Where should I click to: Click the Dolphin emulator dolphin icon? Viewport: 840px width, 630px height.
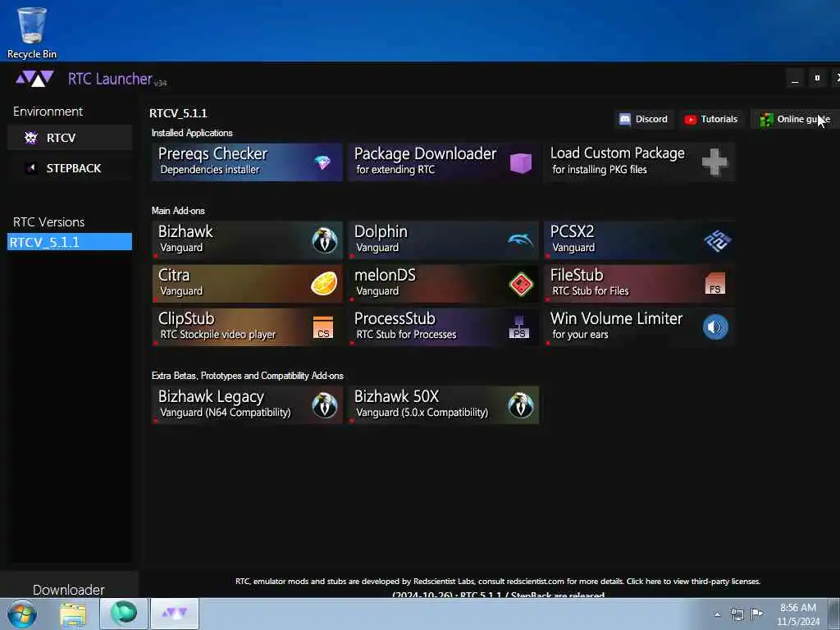521,240
